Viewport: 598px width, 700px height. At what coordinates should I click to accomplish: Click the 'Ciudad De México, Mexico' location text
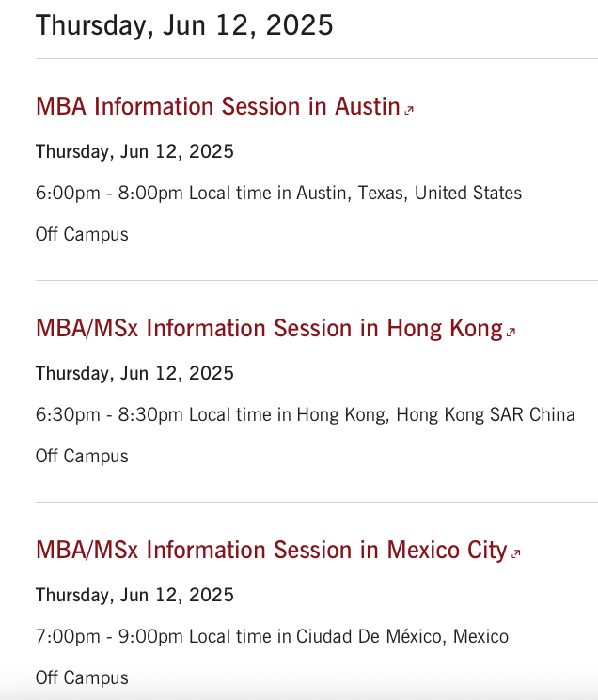pyautogui.click(x=402, y=637)
